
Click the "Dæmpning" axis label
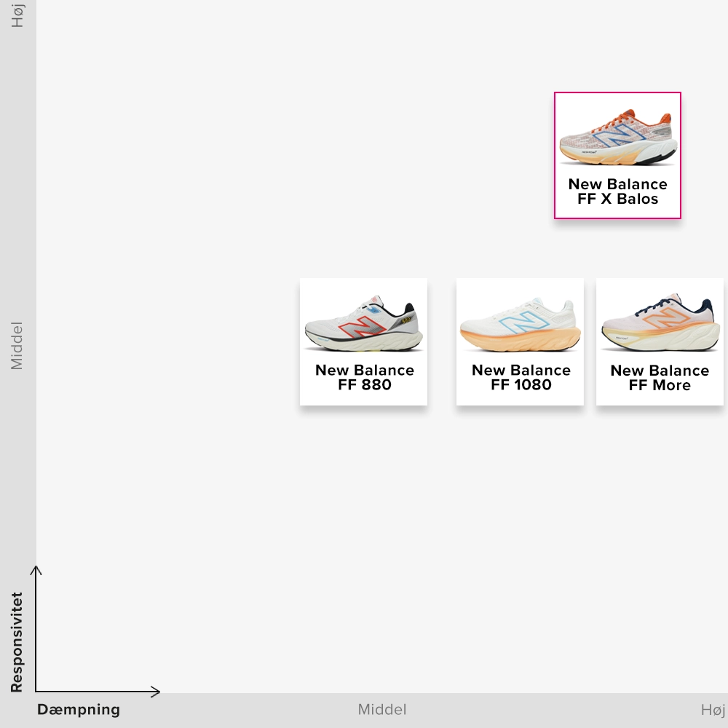[x=79, y=710]
